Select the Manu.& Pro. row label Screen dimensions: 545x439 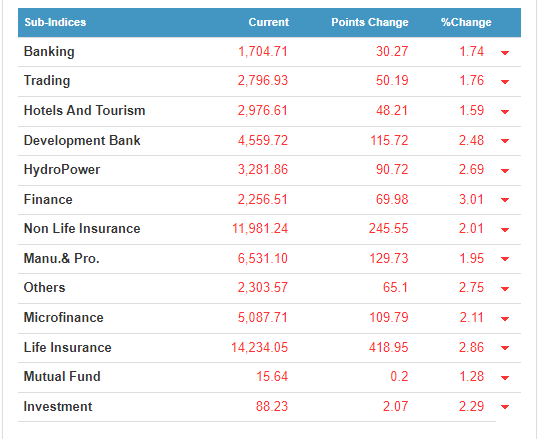(62, 258)
